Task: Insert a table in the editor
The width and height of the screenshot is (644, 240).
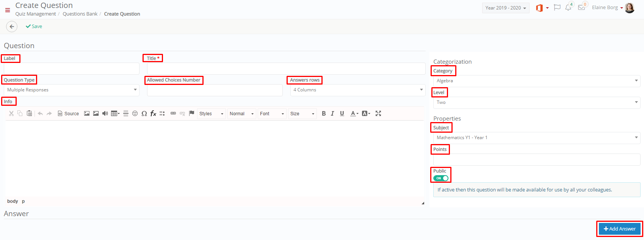Action: click(115, 113)
